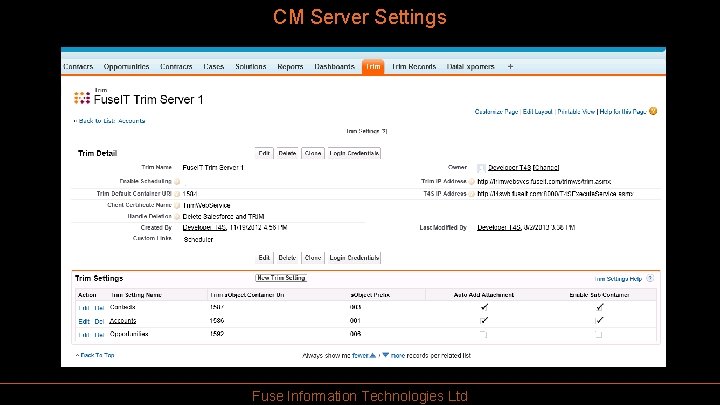Click Clone button beside Trim Detail heading
Viewport: 720px width, 405px height.
[313, 153]
